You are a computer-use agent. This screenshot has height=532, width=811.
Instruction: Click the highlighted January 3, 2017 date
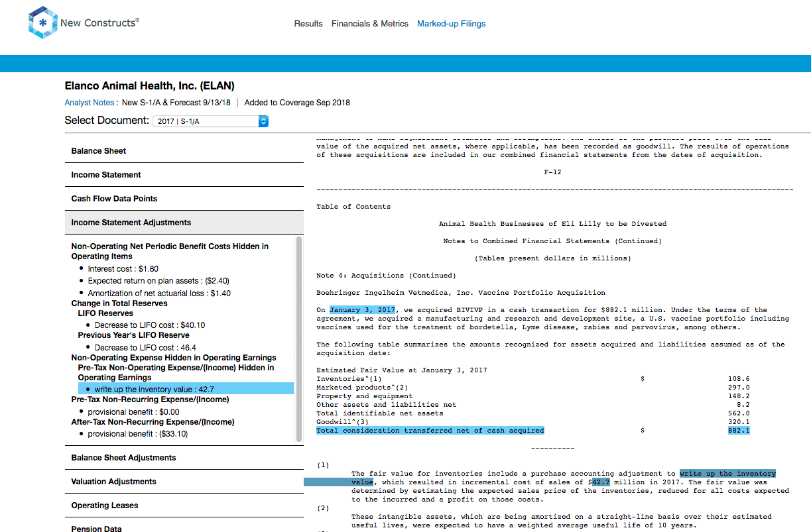tap(363, 310)
